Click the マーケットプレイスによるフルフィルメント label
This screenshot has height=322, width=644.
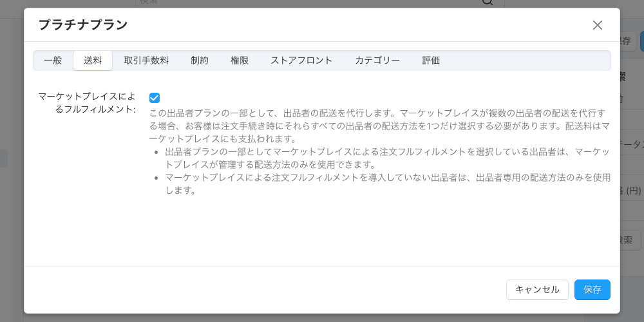point(87,103)
